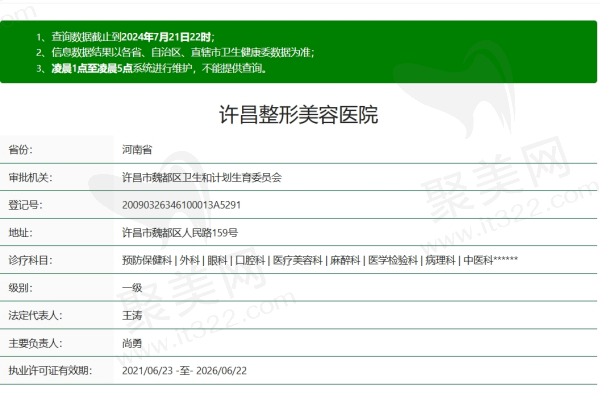Click the 诊疗科目 label
Image resolution: width=600 pixels, height=393 pixels.
(x=30, y=261)
